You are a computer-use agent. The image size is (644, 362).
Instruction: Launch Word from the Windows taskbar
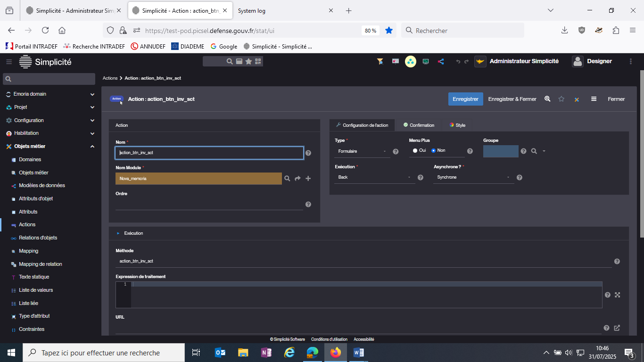359,353
